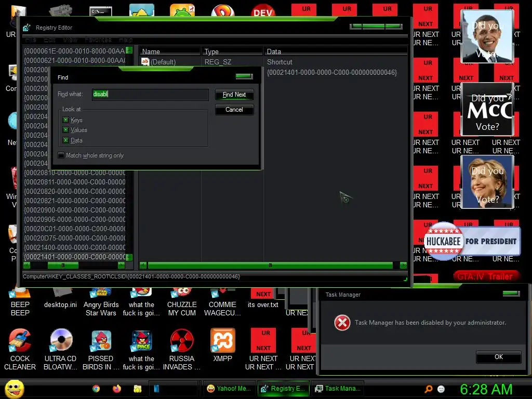
Task: Select the green pig desktop icon
Action: coord(182,10)
